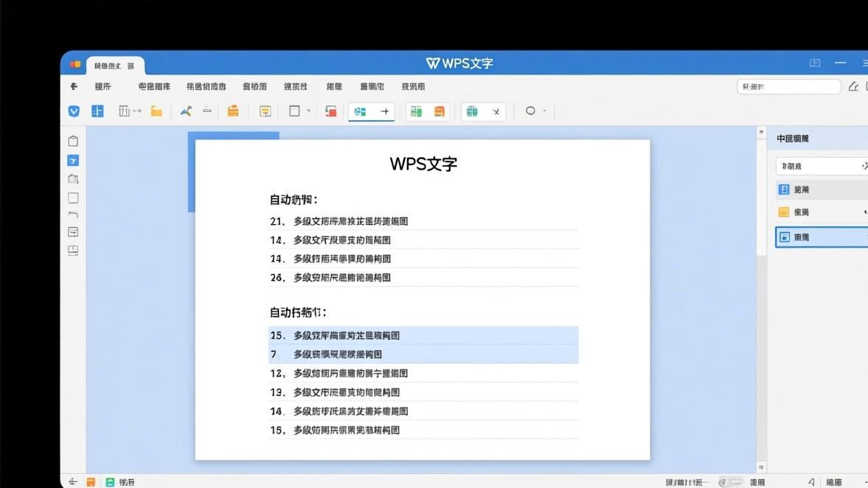The width and height of the screenshot is (868, 488).
Task: Click the highlighted list line numbered 7
Action: click(423, 354)
